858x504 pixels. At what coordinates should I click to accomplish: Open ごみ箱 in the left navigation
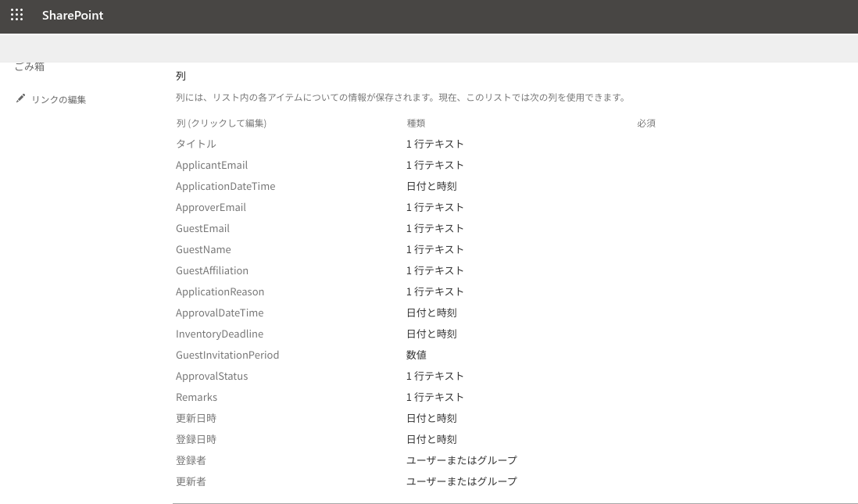[30, 67]
